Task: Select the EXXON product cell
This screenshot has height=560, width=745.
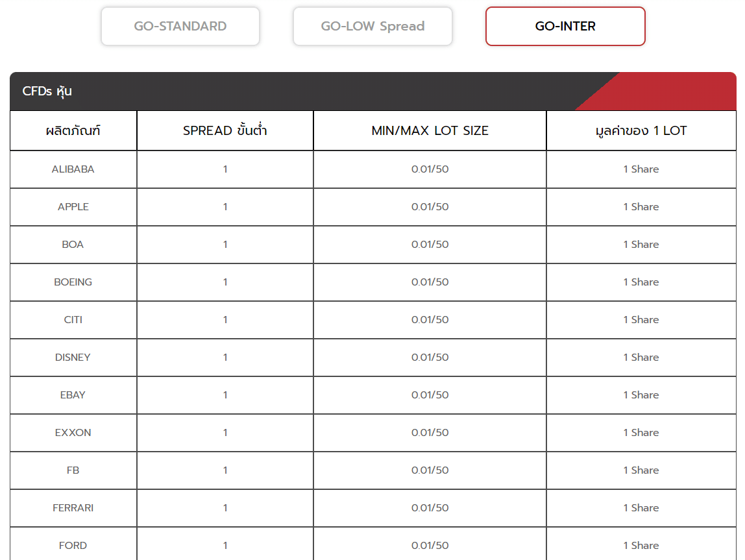Action: tap(73, 432)
